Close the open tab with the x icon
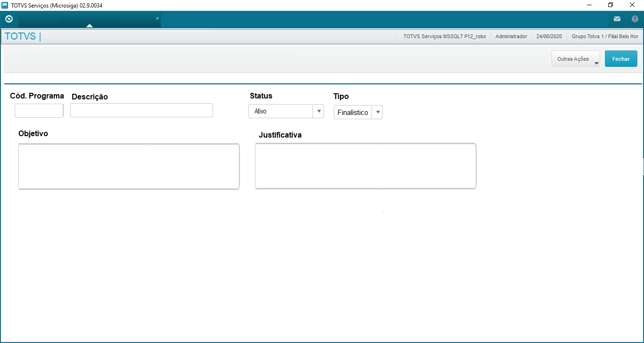Image resolution: width=644 pixels, height=343 pixels. pos(157,18)
